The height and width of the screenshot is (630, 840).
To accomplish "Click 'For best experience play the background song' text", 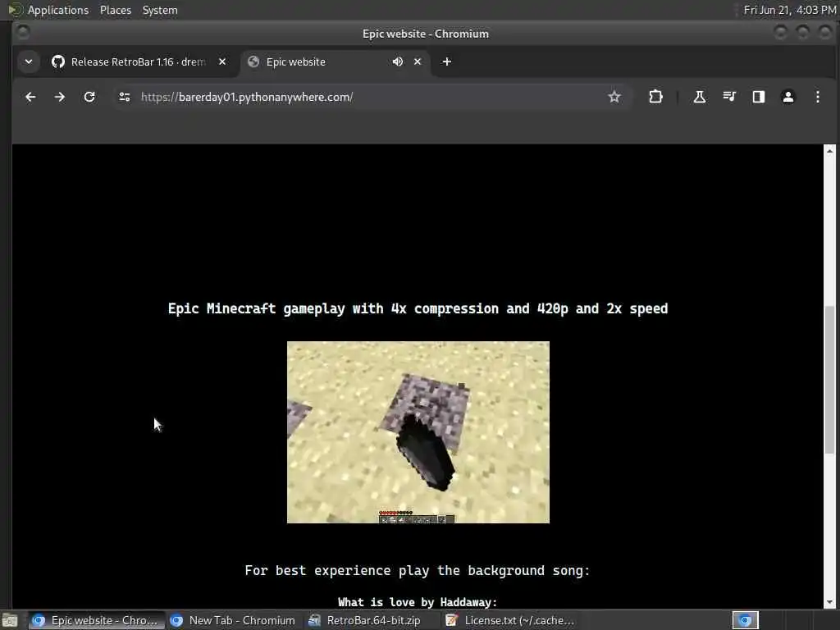I will click(x=418, y=571).
